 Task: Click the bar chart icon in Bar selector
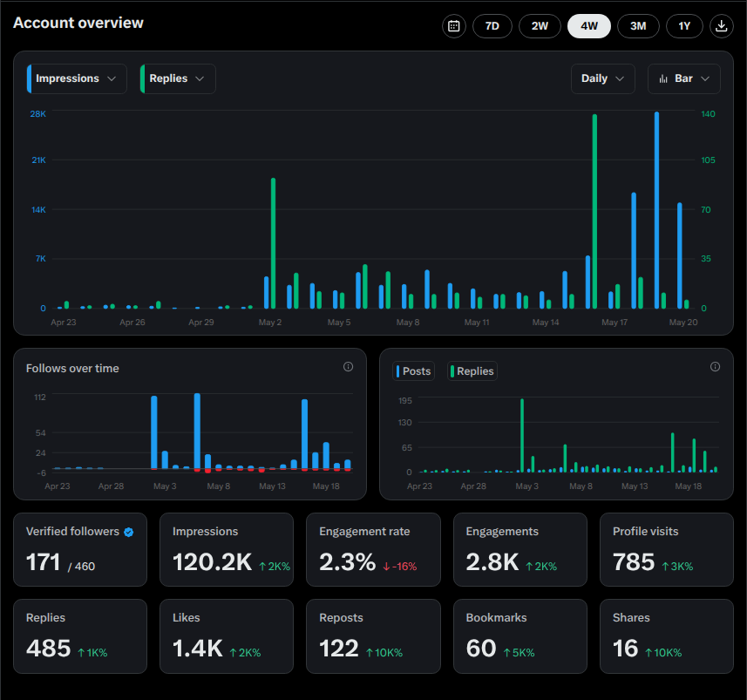[663, 78]
